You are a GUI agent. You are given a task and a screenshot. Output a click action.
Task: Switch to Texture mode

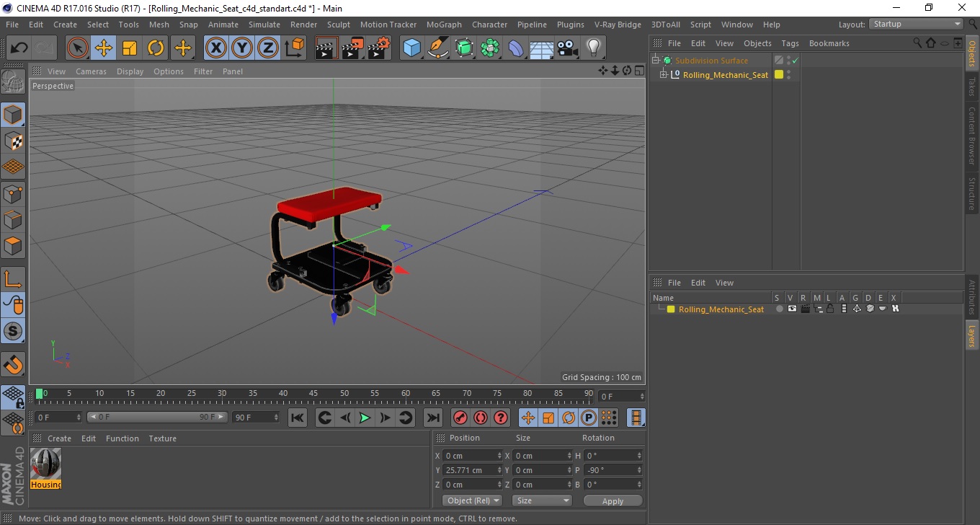[13, 141]
